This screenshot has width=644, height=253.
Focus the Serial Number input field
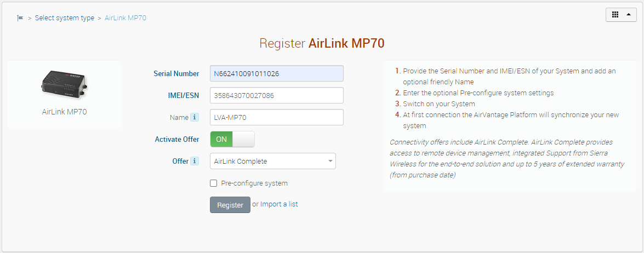[x=277, y=73]
